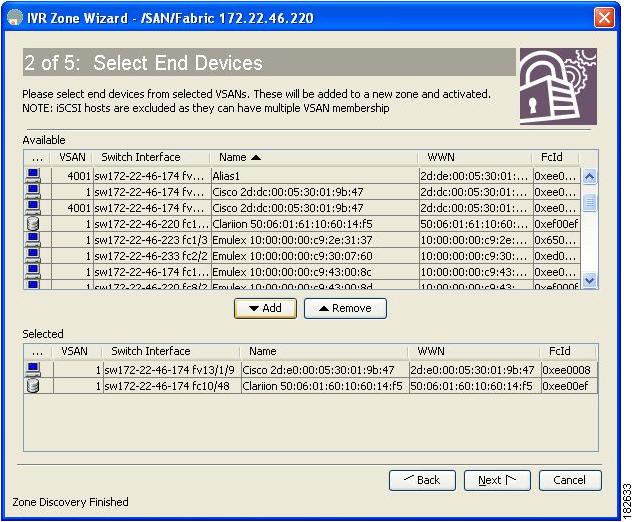
Task: Click the 0xee0008 FcId cell
Action: point(568,370)
